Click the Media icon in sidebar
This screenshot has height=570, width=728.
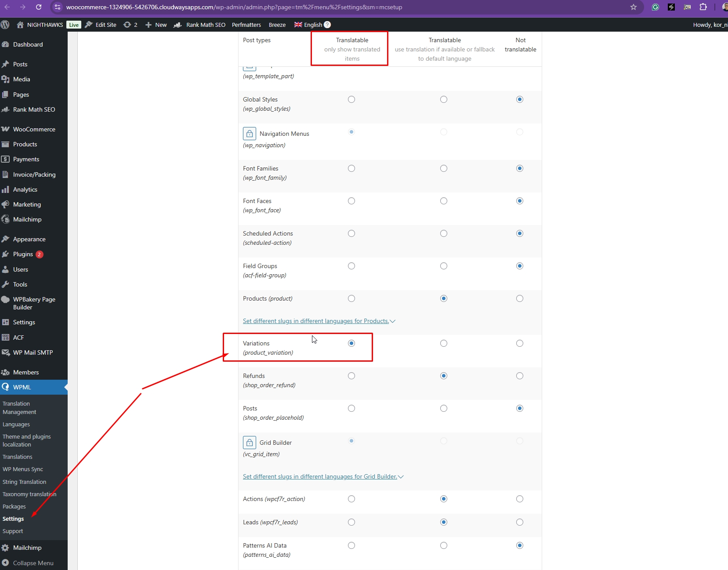pos(6,79)
